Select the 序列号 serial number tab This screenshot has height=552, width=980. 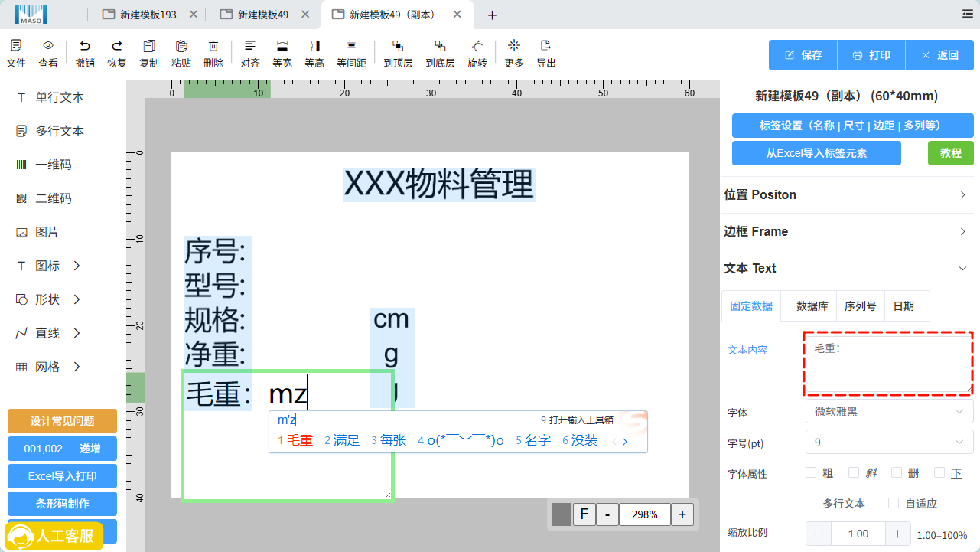(x=860, y=305)
